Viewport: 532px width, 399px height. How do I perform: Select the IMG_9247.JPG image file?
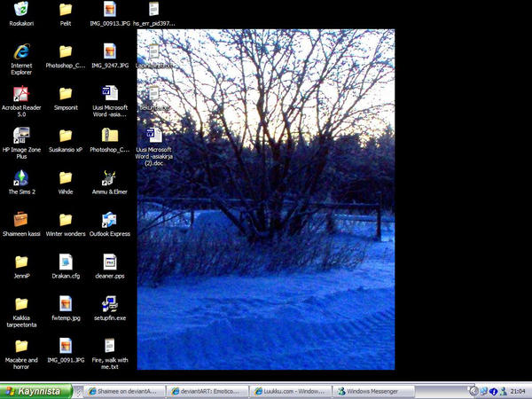coord(110,56)
